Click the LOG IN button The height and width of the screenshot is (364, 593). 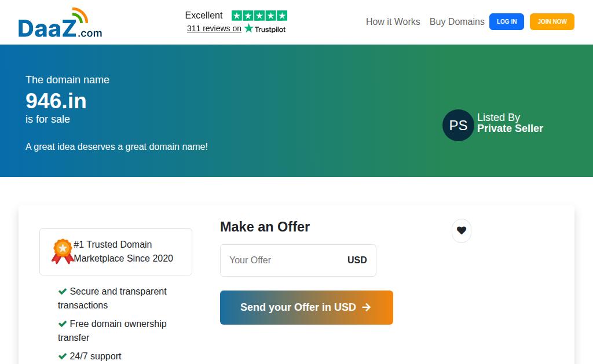coord(506,21)
